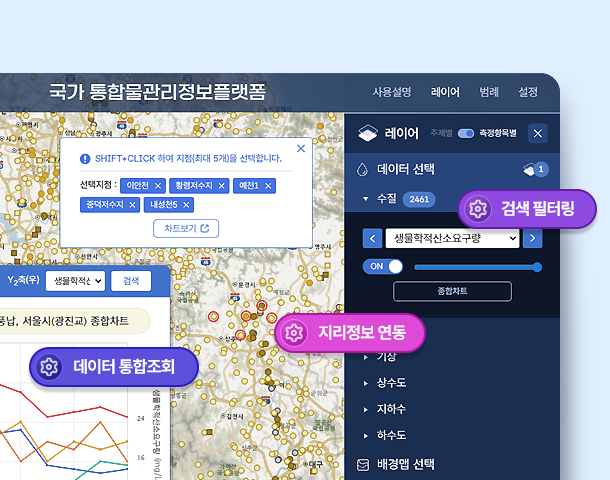Click gear icon on 데이터 통합조회 badge

(x=49, y=367)
